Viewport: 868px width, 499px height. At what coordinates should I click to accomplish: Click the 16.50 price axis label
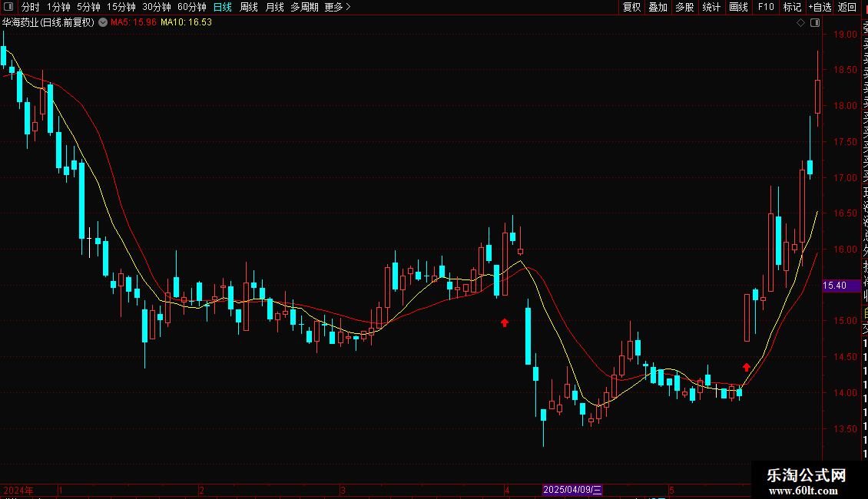pos(845,213)
